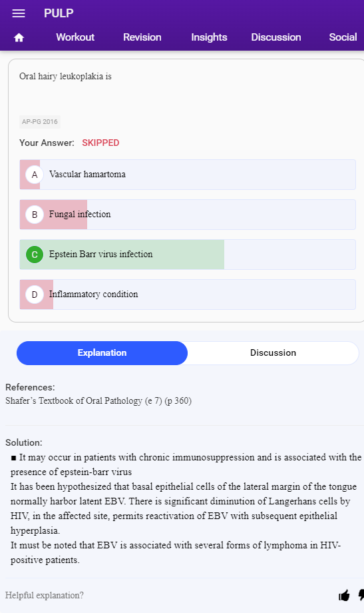The image size is (364, 613).
Task: Select option D circle
Action: (x=35, y=295)
